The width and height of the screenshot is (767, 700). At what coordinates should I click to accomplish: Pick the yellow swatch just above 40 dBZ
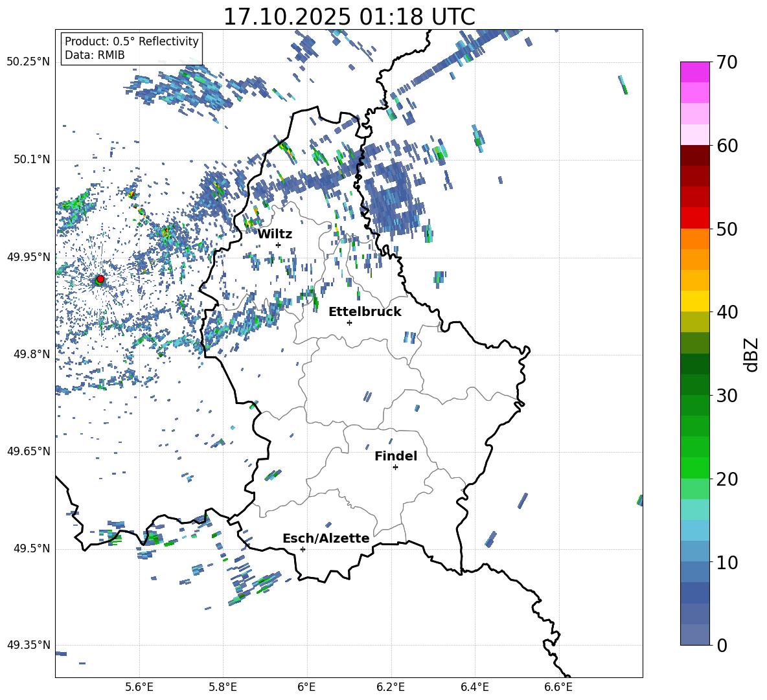pyautogui.click(x=694, y=301)
